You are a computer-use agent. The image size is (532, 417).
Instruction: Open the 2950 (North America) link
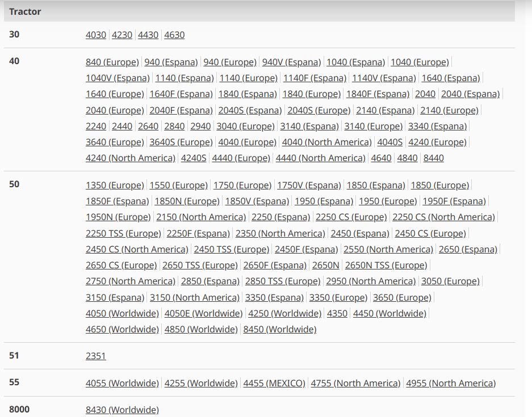click(x=371, y=281)
